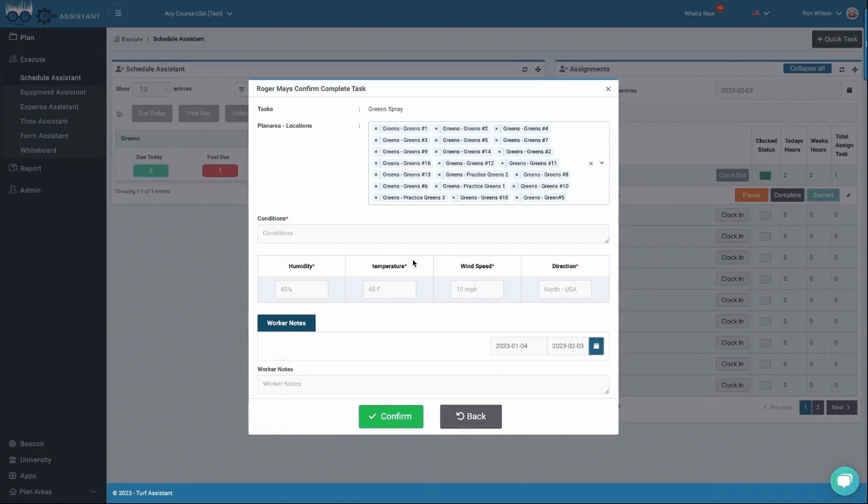This screenshot has width=868, height=504.
Task: Select the University icon in the sidebar
Action: (13, 459)
